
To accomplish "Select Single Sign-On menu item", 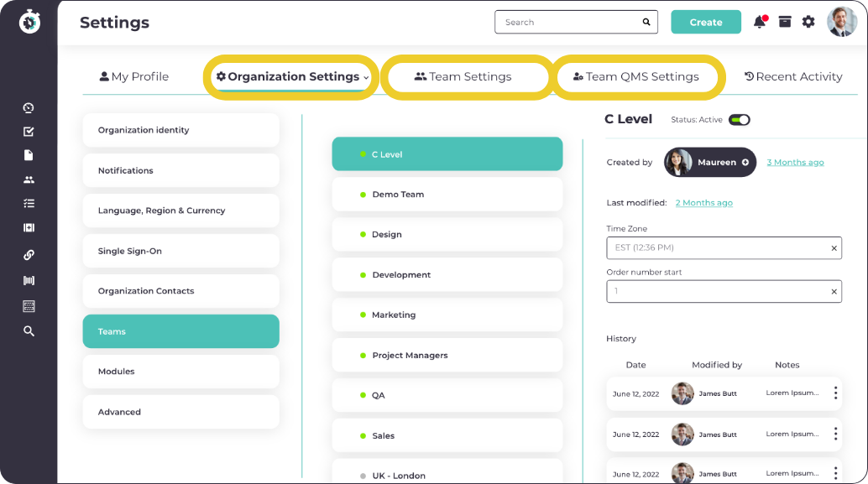I will pyautogui.click(x=181, y=251).
